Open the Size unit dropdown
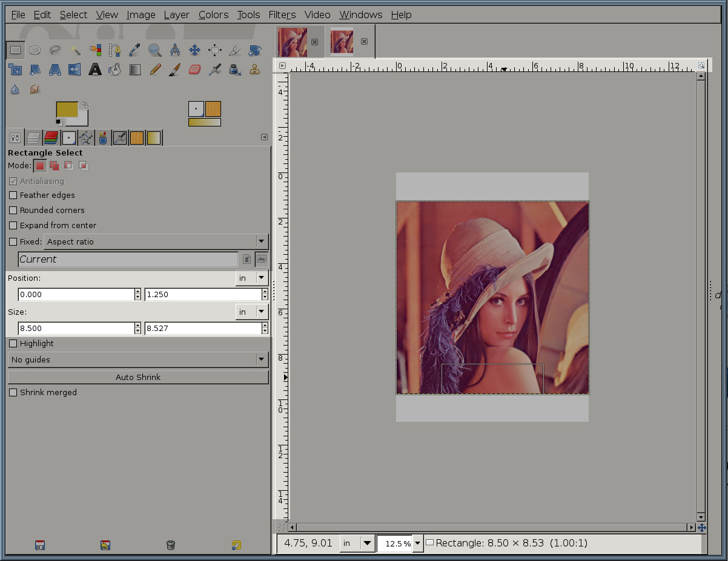The image size is (728, 561). click(x=251, y=312)
